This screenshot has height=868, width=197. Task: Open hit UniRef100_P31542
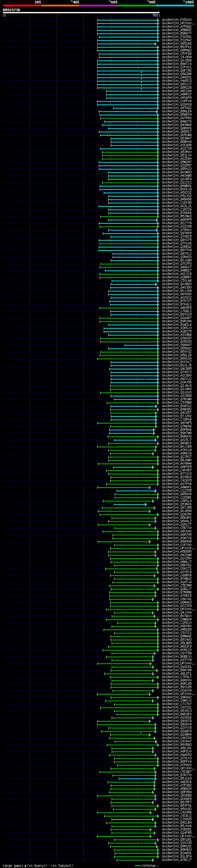click(x=177, y=40)
